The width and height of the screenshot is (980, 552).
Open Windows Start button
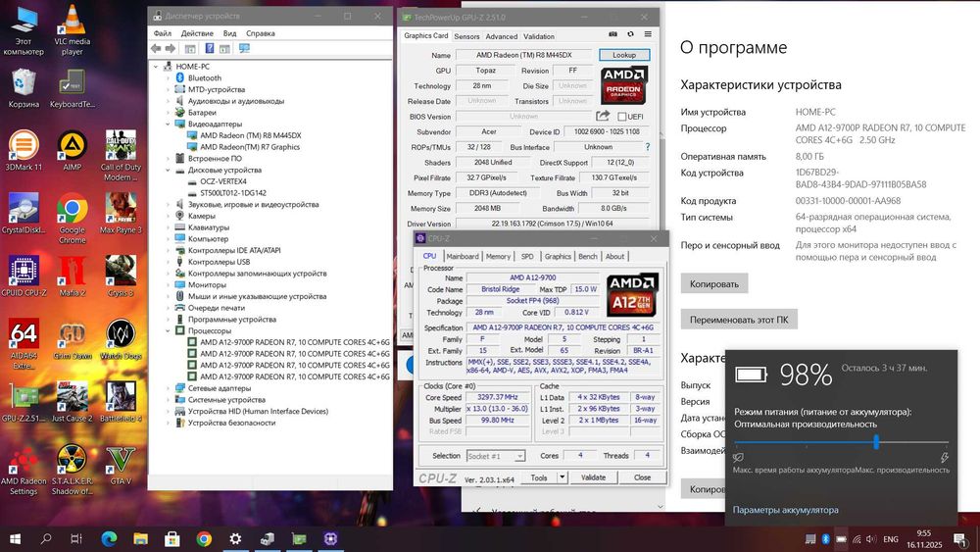click(15, 538)
